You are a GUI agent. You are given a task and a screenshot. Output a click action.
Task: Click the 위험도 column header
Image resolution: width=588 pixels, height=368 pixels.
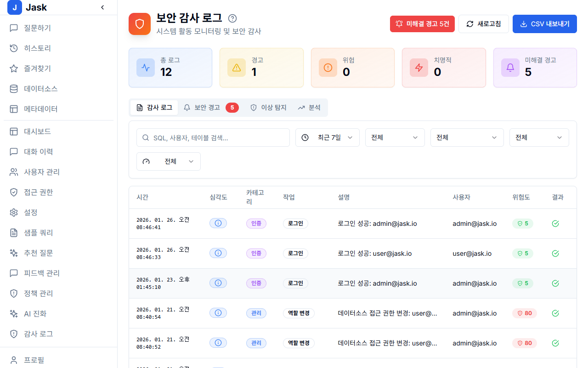coord(521,197)
